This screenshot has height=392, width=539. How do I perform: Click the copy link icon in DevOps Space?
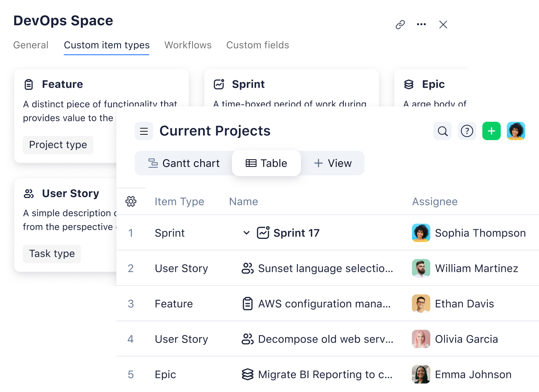(x=400, y=24)
